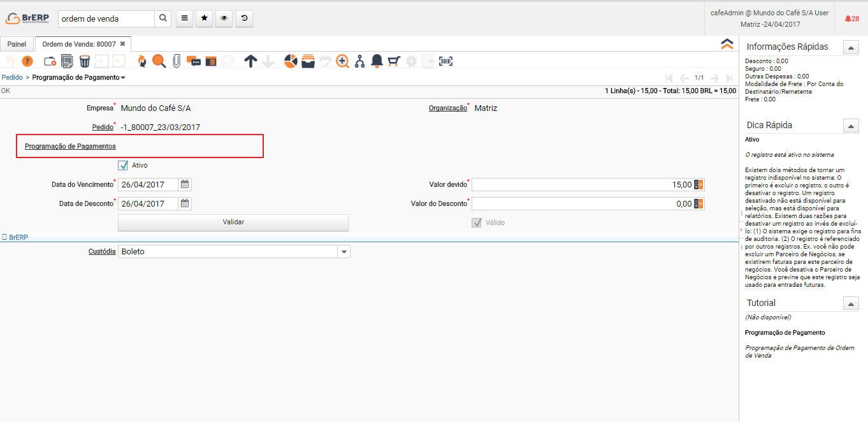Toggle the eye view button in header
The image size is (868, 422).
[x=224, y=19]
